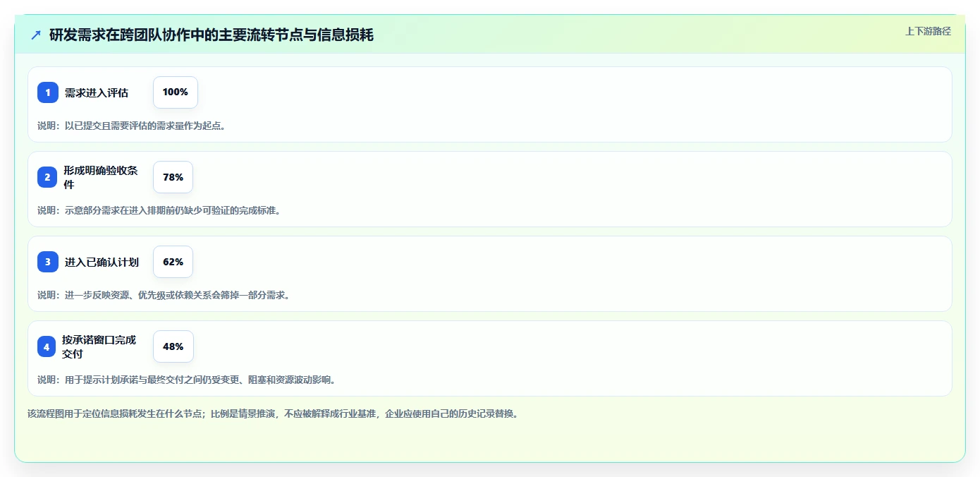
Task: Click the note about 缺少可验证的完成标准
Action: coord(159,210)
